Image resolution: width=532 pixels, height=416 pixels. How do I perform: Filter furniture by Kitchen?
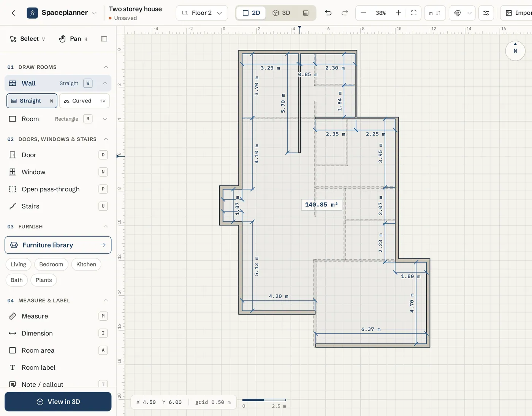tap(86, 264)
